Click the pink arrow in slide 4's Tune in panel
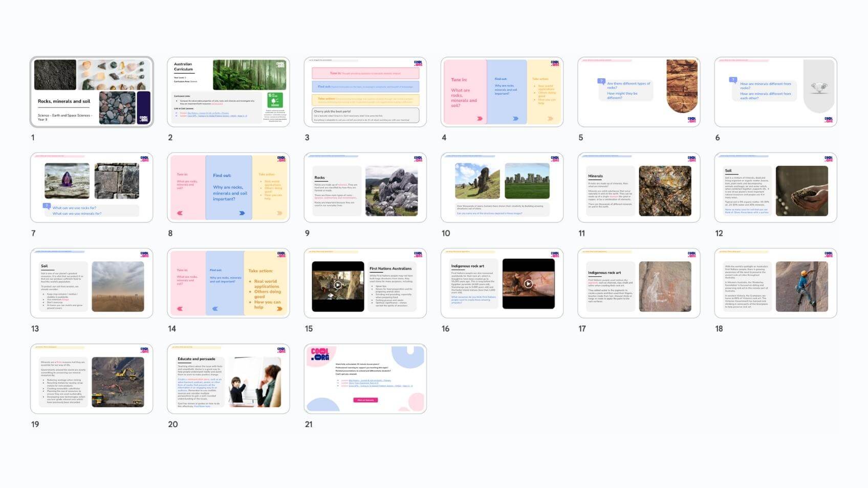The width and height of the screenshot is (868, 488). pyautogui.click(x=480, y=119)
